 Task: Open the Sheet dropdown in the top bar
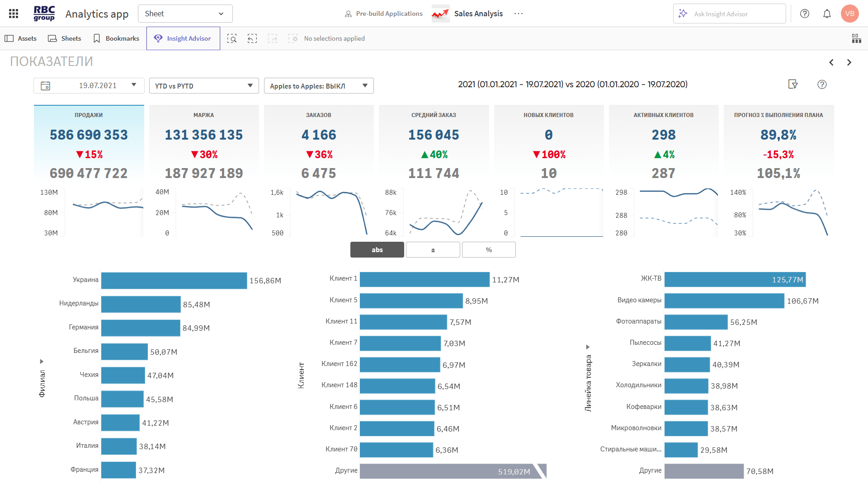[185, 14]
